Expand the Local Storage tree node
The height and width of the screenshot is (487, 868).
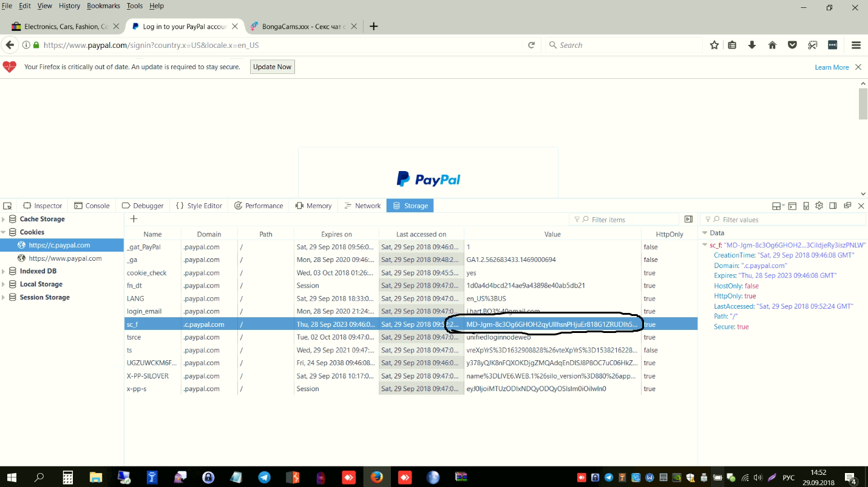[4, 284]
